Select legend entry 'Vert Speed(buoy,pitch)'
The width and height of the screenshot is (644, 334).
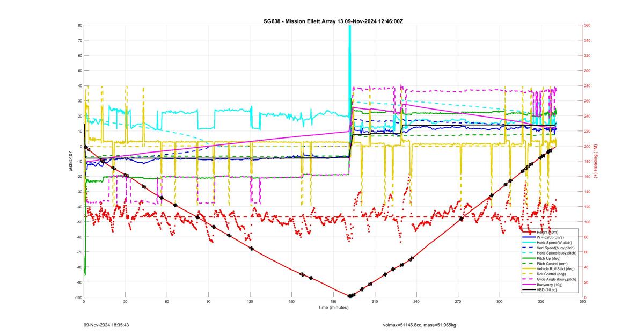click(554, 248)
